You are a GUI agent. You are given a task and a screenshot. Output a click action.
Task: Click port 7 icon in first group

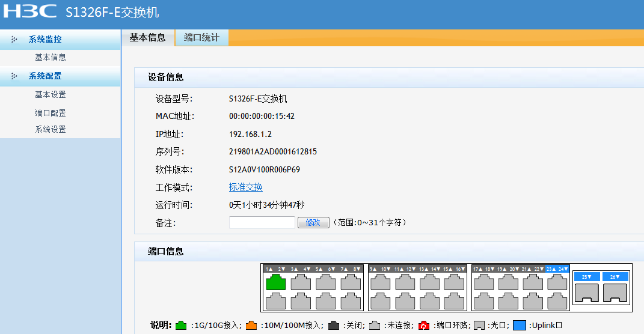pos(351,282)
